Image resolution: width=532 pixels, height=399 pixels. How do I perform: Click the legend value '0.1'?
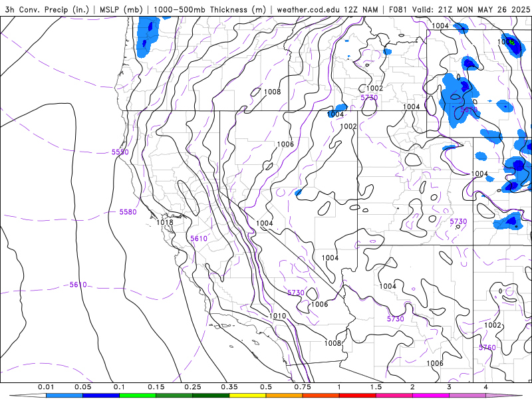pyautogui.click(x=120, y=387)
